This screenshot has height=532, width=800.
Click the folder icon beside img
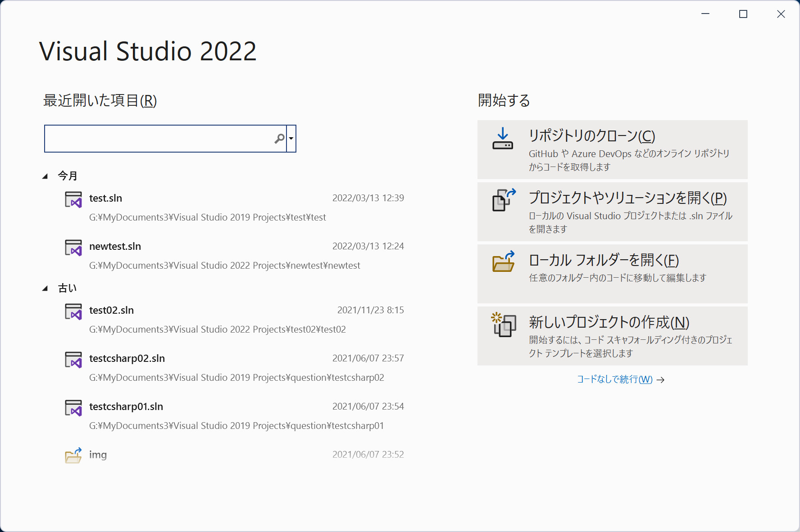[x=73, y=455]
